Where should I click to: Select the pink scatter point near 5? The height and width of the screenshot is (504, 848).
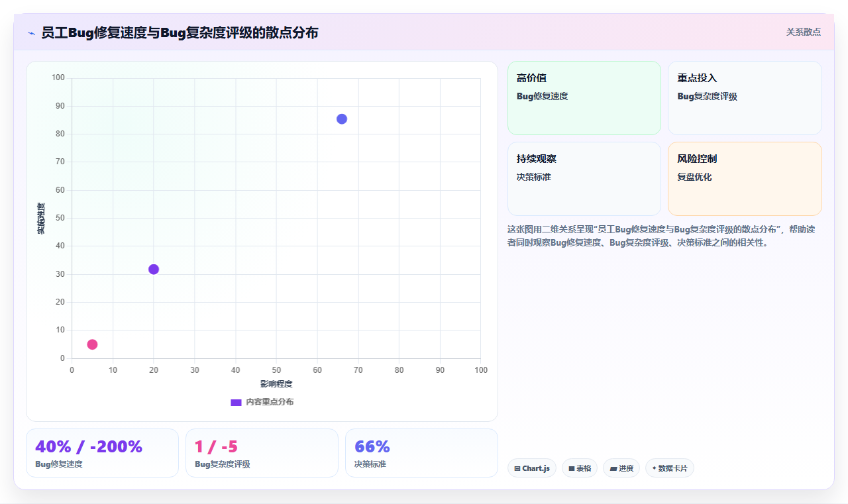92,344
